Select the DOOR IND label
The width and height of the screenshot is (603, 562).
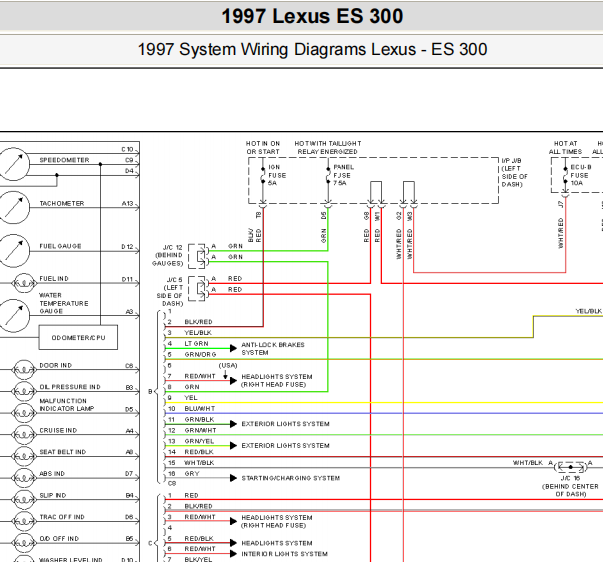[55, 365]
